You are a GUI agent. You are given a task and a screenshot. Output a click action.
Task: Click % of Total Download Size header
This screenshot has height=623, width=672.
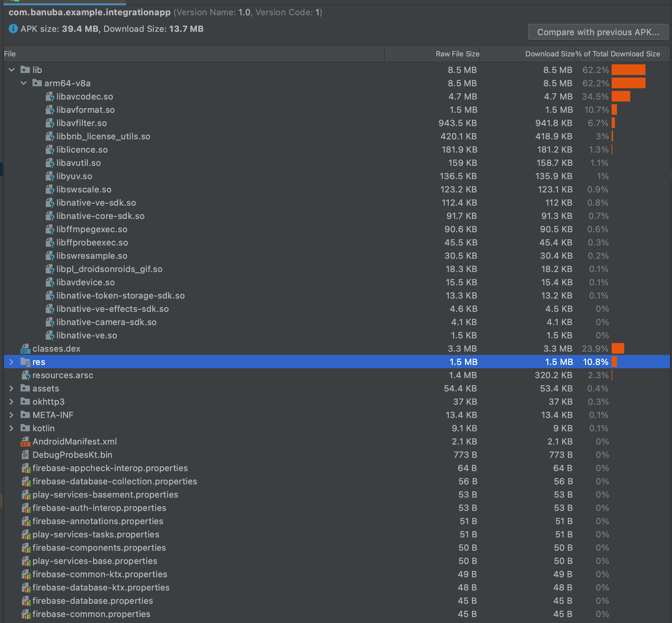pos(623,54)
